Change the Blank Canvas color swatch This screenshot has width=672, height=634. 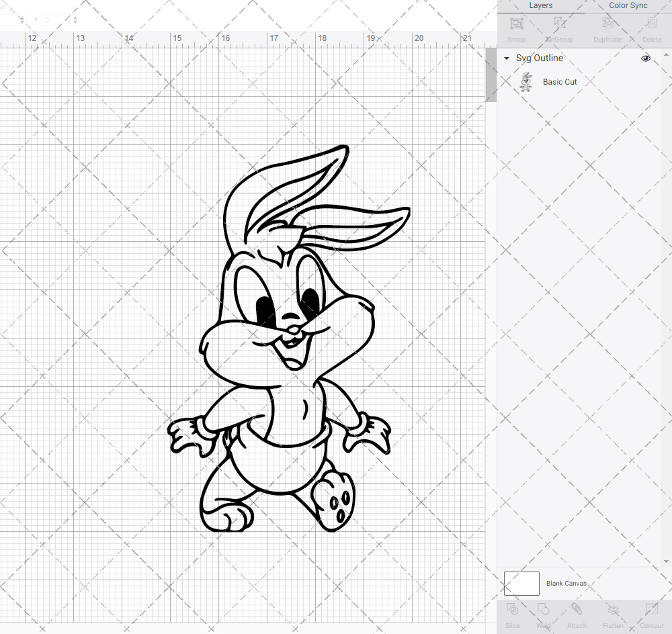tap(521, 583)
